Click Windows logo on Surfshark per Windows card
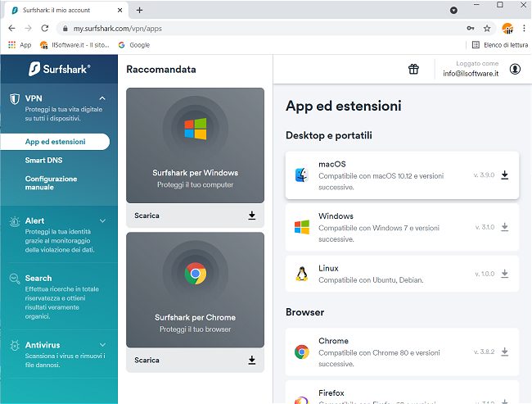 [x=196, y=129]
